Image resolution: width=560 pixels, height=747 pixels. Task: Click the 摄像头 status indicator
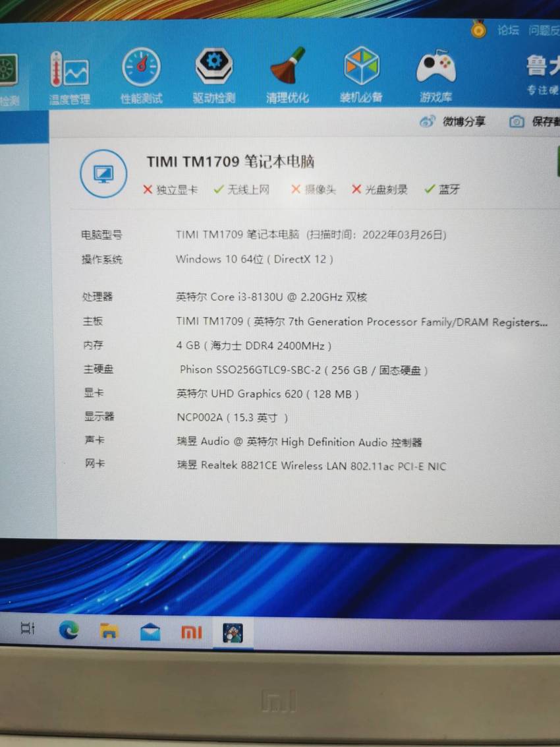pyautogui.click(x=314, y=190)
